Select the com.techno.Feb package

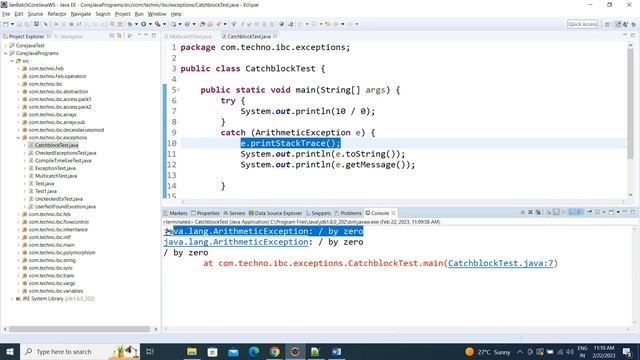46,69
